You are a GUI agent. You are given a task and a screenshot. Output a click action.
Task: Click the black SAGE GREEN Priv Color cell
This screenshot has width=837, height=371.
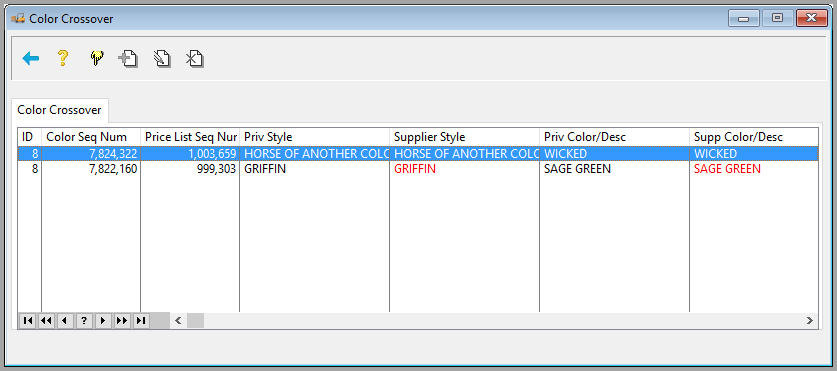click(614, 169)
